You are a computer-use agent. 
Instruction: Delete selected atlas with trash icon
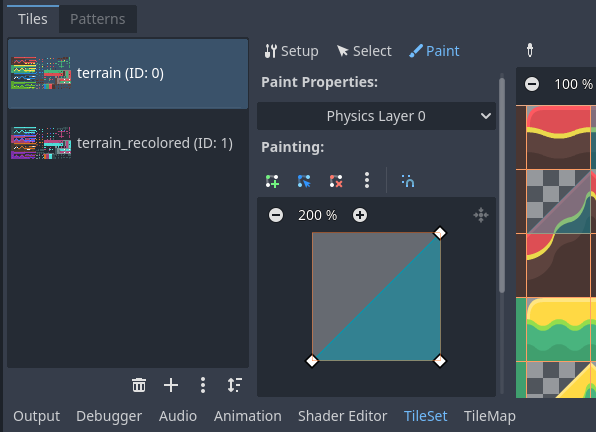(139, 385)
